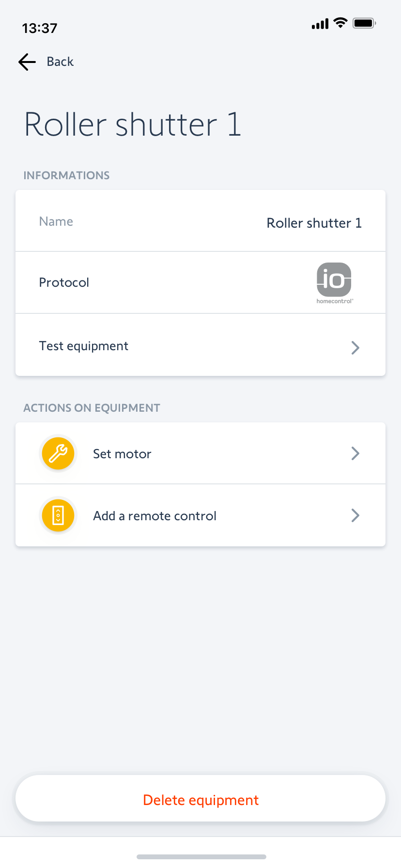Click the yellow wrench Set motor icon

click(x=58, y=453)
